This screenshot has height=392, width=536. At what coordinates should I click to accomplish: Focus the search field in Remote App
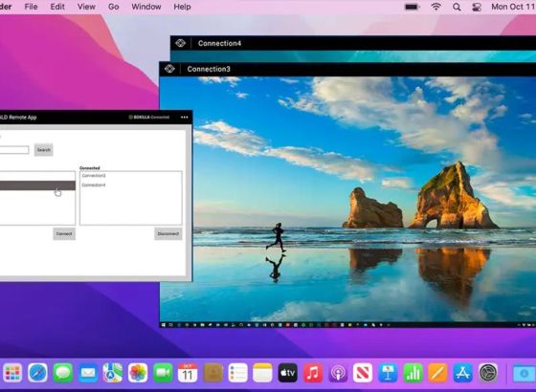[14, 150]
